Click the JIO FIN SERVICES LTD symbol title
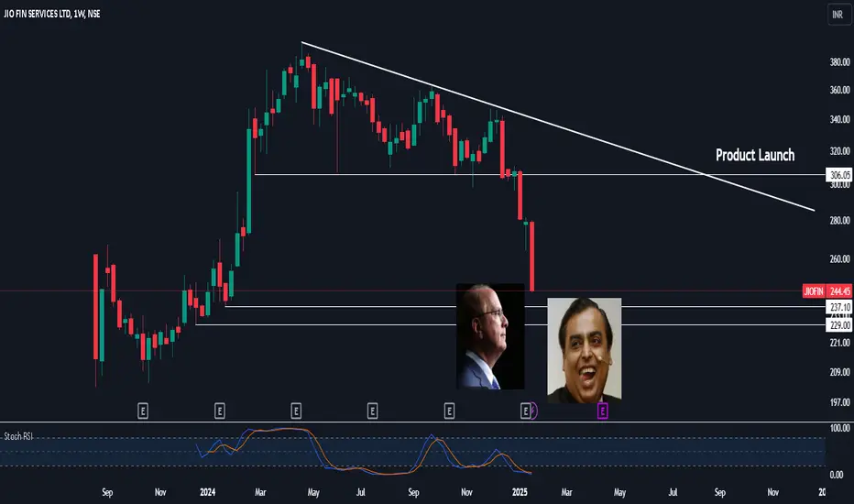Image resolution: width=854 pixels, height=504 pixels. click(51, 14)
